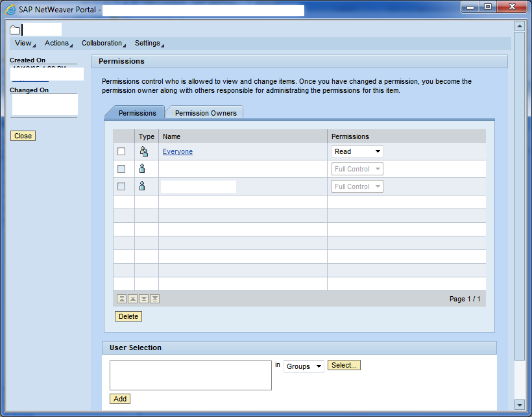532x417 pixels.
Task: Click the Permissions column header
Action: pyautogui.click(x=407, y=136)
